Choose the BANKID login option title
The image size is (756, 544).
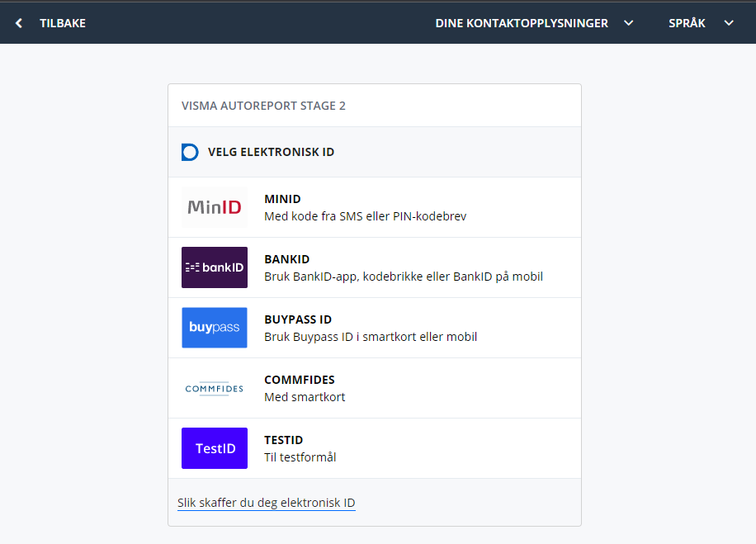click(287, 259)
